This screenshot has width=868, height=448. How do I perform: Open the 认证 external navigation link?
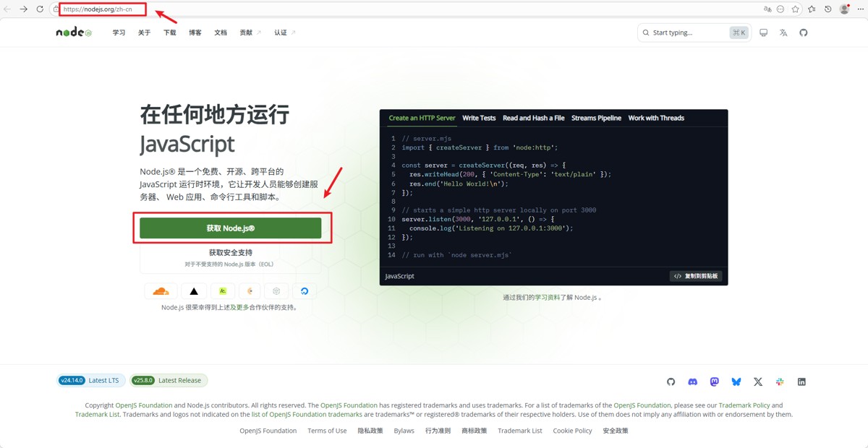pyautogui.click(x=284, y=33)
